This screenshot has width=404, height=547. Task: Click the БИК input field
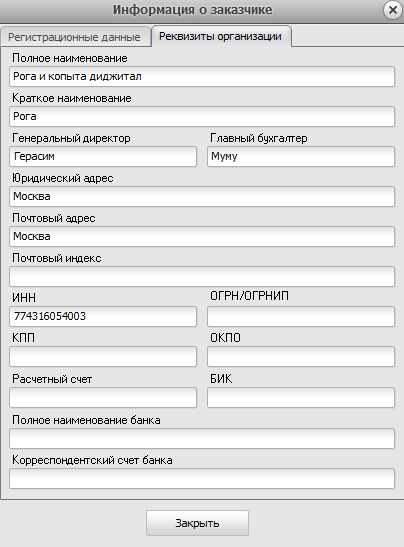pyautogui.click(x=301, y=397)
